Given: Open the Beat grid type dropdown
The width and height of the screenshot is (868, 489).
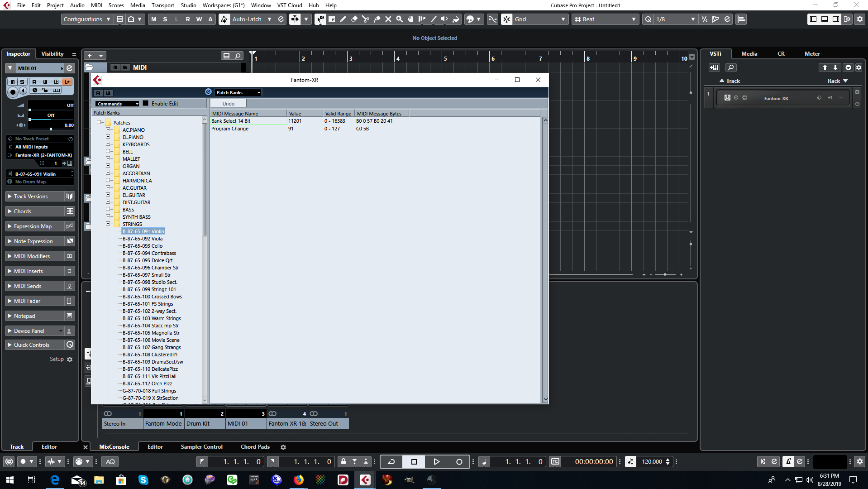Looking at the screenshot, I should point(605,19).
